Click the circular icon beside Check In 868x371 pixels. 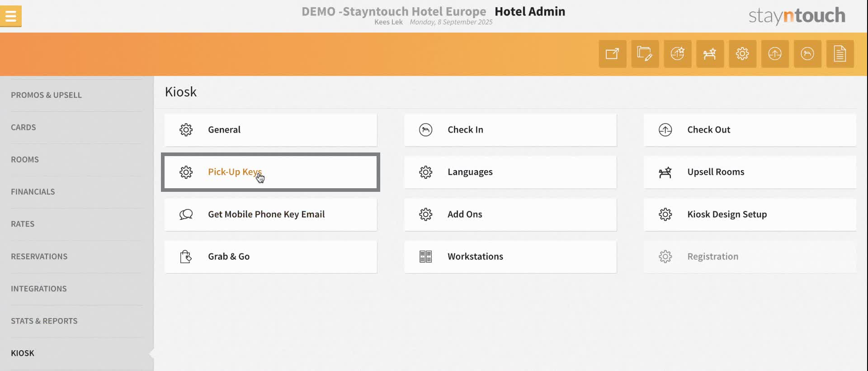[x=425, y=130]
